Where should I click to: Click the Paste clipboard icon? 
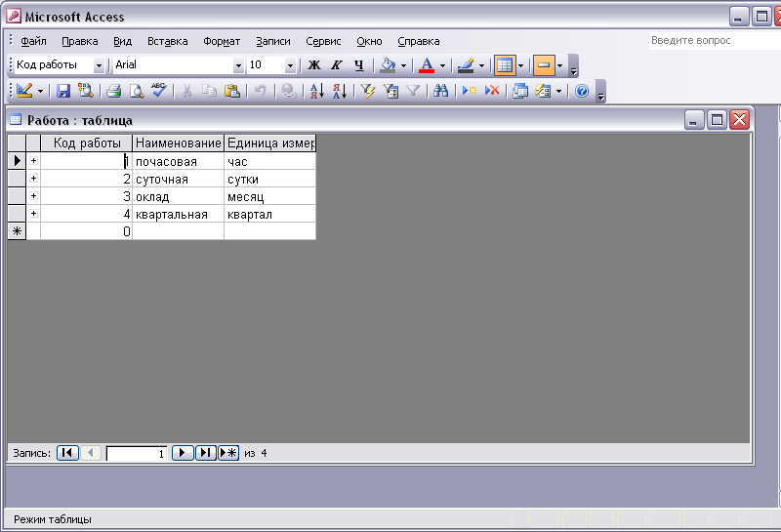click(x=232, y=91)
